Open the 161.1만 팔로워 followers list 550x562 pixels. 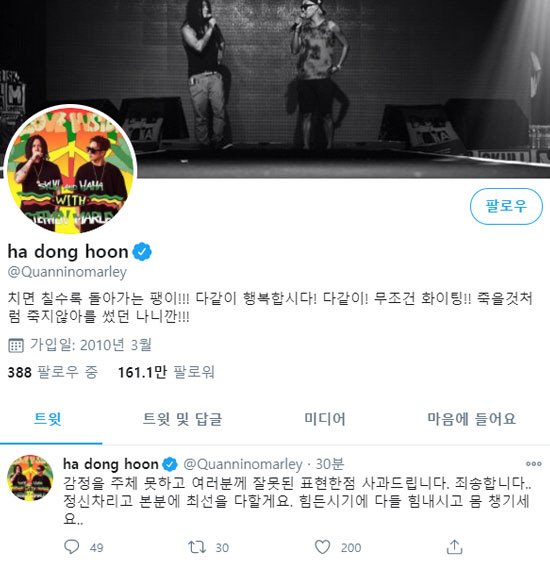tap(166, 372)
